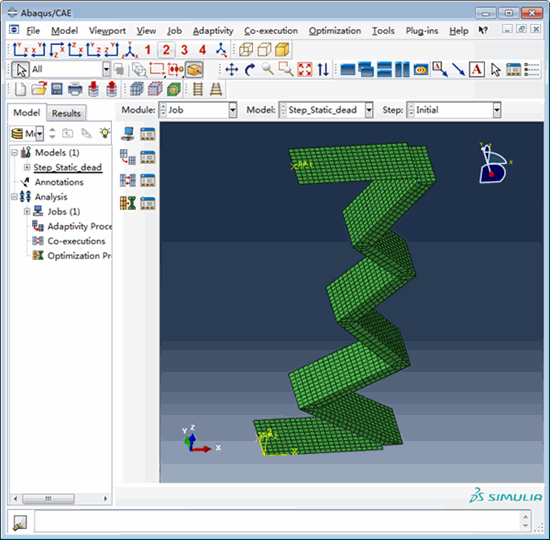Open the Job Manager
The height and width of the screenshot is (540, 550).
(x=148, y=134)
